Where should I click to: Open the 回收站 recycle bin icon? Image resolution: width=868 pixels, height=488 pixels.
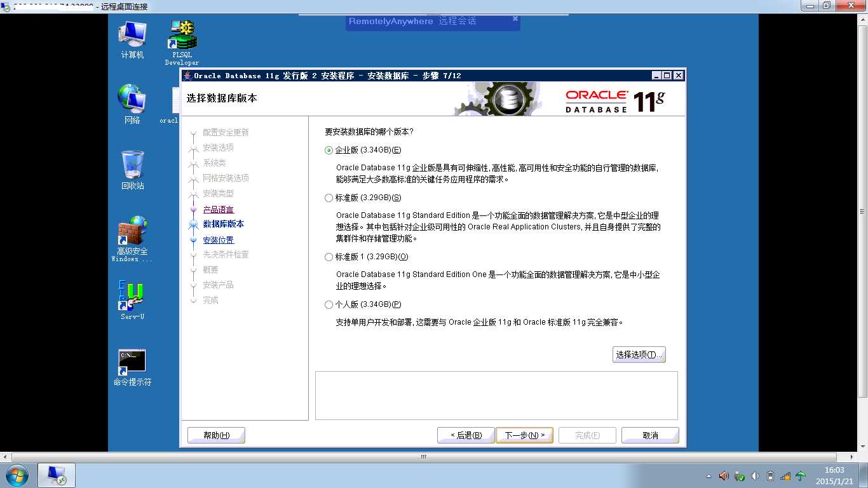tap(132, 170)
